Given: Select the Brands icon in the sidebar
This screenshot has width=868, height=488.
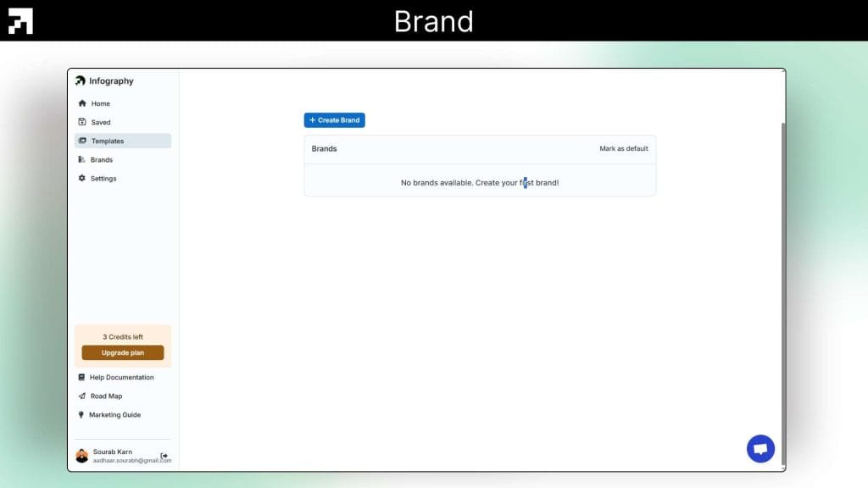Looking at the screenshot, I should (x=82, y=159).
